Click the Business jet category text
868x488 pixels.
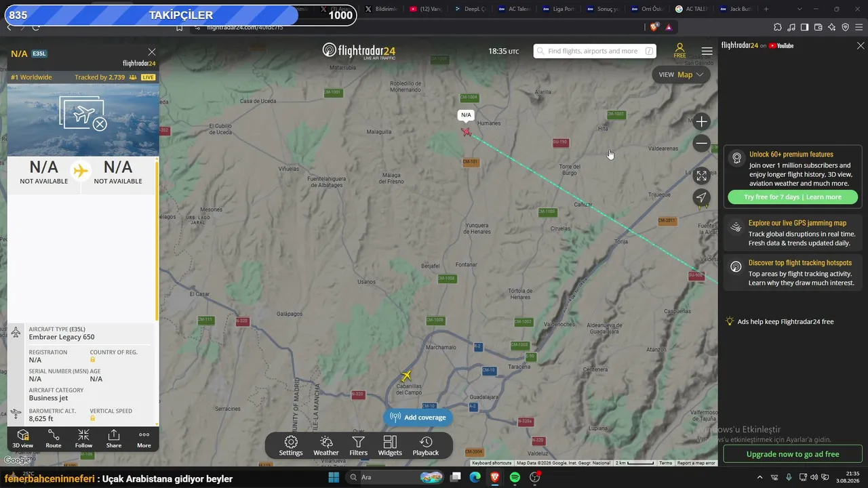point(49,398)
